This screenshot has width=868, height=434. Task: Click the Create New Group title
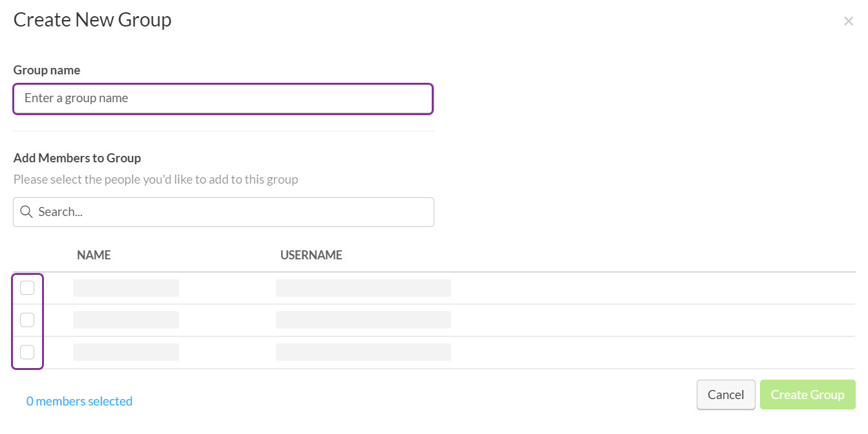tap(92, 19)
